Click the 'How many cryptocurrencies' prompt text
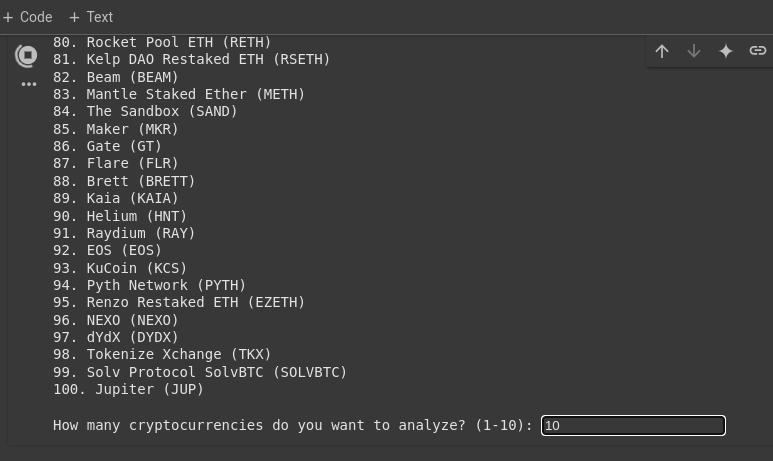 (x=292, y=426)
